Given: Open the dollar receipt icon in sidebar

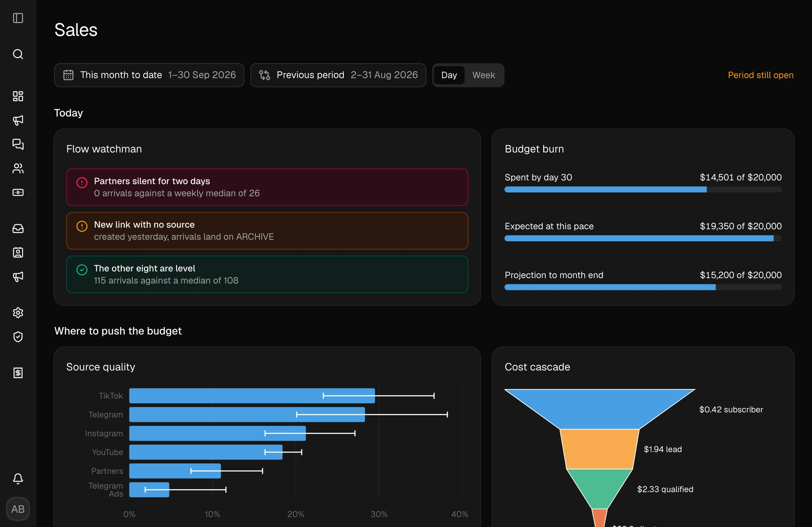Looking at the screenshot, I should [x=18, y=373].
